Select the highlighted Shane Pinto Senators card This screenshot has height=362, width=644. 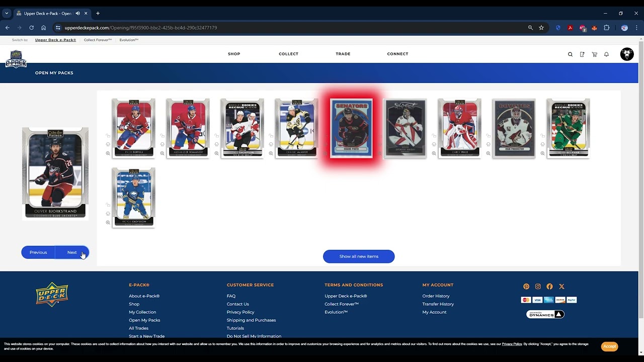[351, 128]
